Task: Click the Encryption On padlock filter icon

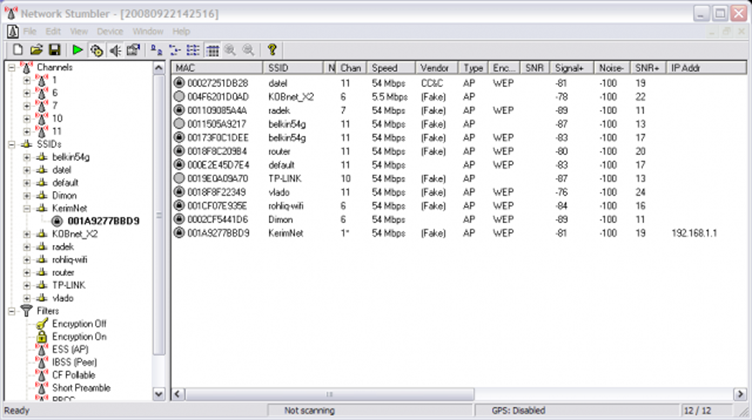Action: 42,337
